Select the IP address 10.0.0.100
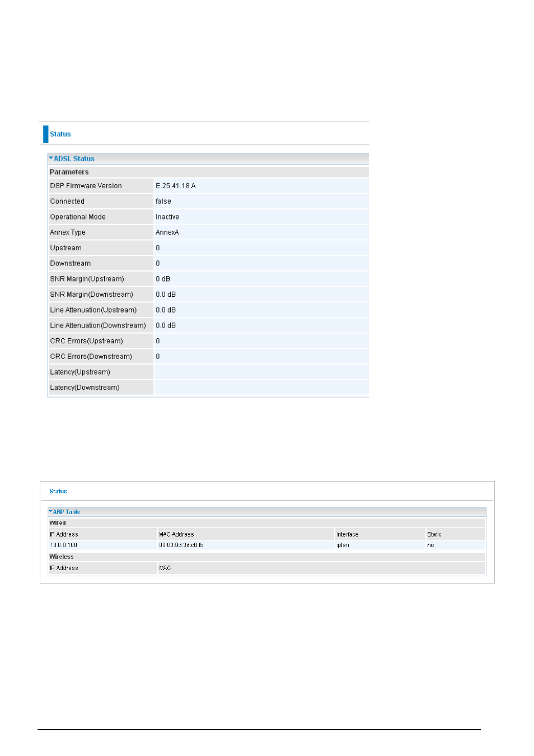Screen dimensions: 534x756 63,545
